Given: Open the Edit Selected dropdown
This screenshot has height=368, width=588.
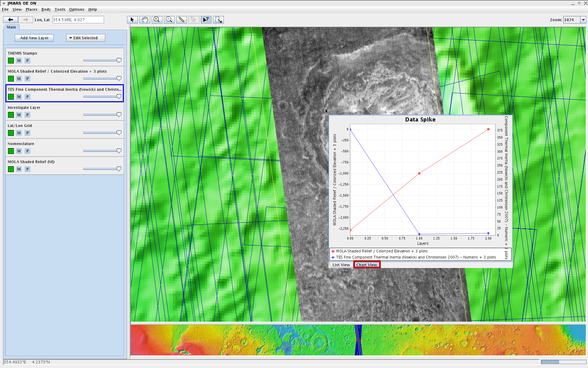Looking at the screenshot, I should 86,38.
